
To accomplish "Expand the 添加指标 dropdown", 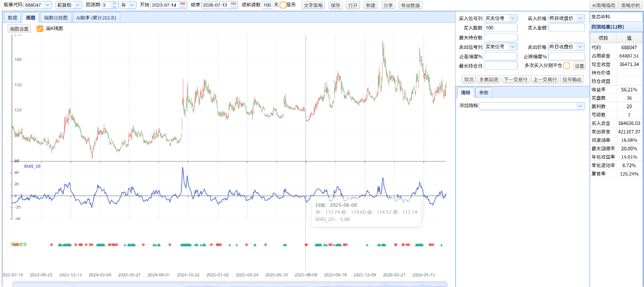I will coord(532,106).
